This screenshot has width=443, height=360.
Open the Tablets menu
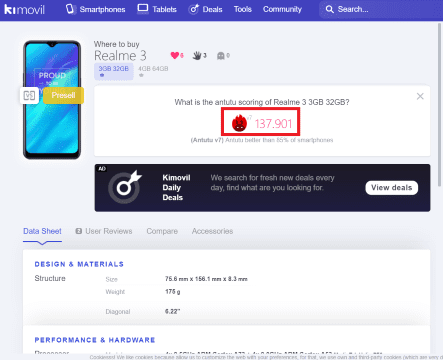tap(157, 9)
